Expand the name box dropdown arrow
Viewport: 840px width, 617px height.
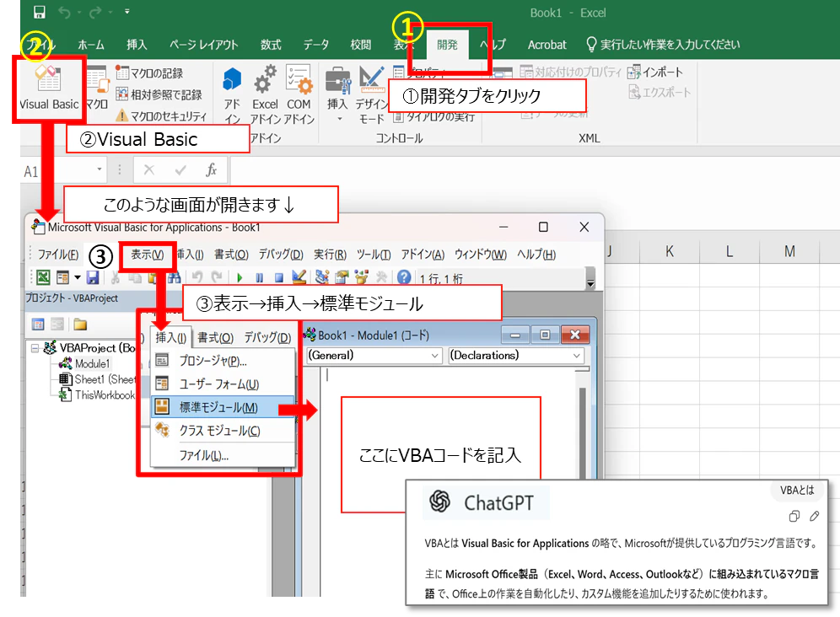point(100,169)
